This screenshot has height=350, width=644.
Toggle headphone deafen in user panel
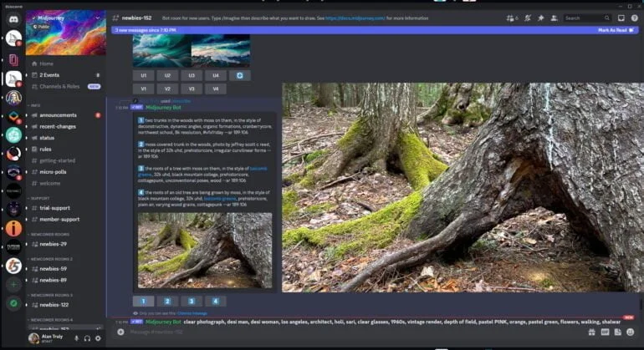pos(87,338)
